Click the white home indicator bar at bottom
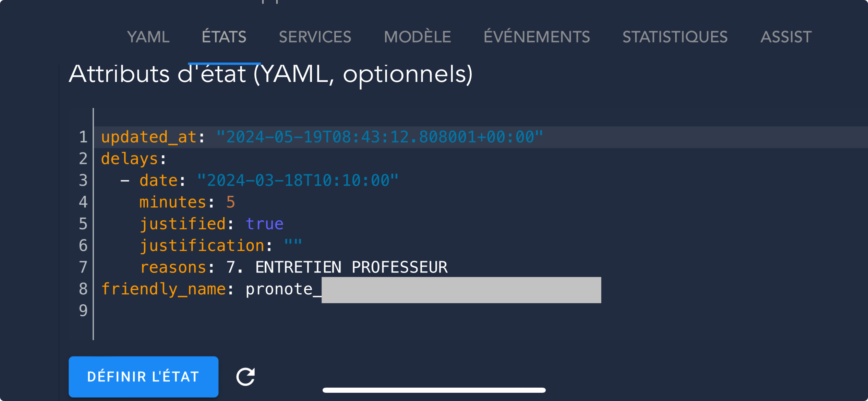868x401 pixels. [434, 390]
